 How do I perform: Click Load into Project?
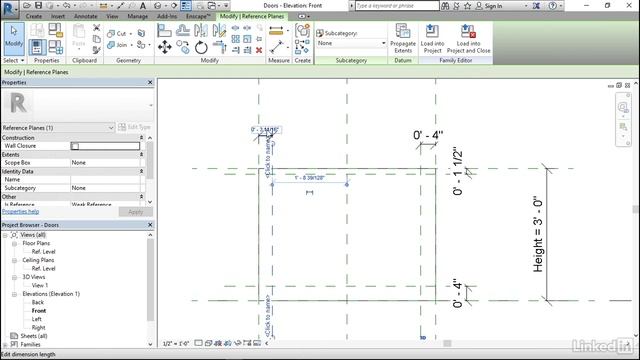pos(432,39)
